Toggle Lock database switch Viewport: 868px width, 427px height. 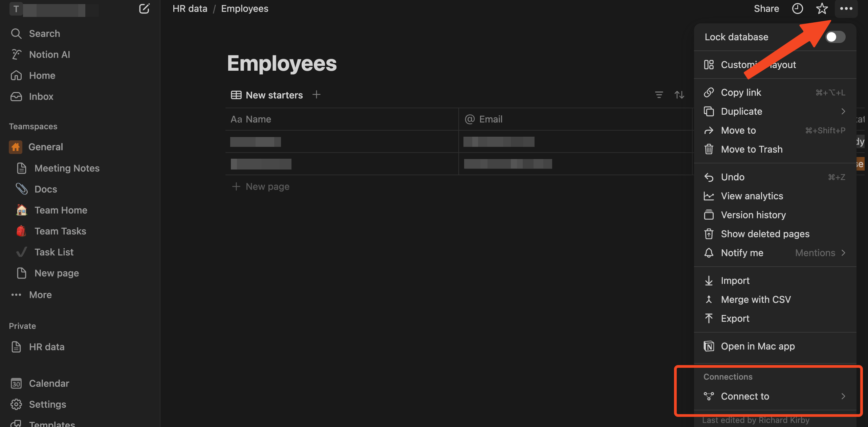835,37
